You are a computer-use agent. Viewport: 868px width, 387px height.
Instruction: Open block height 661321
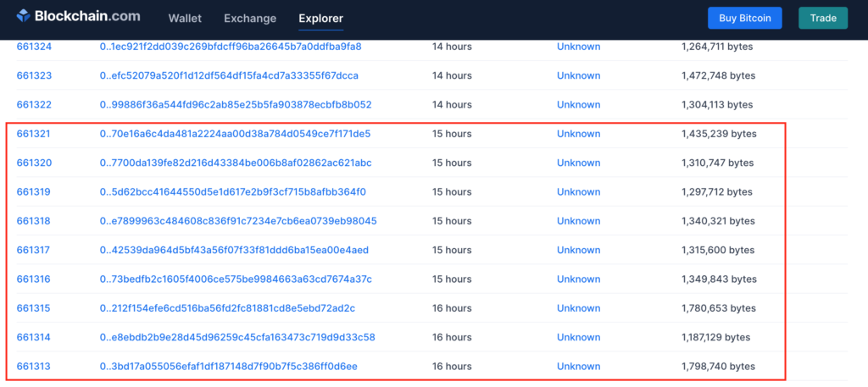34,134
